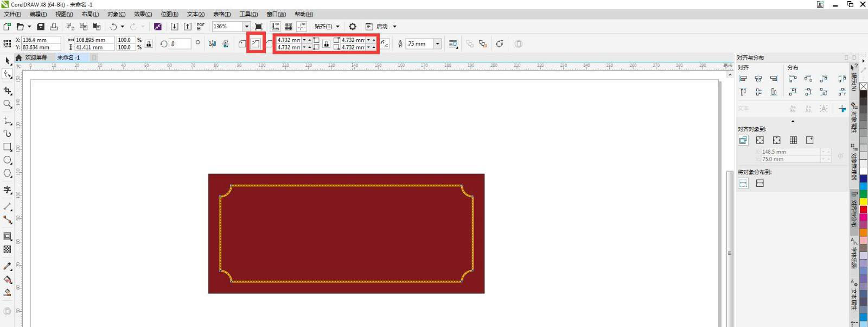This screenshot has height=327, width=868.
Task: Pick the Ellipse tool
Action: click(x=8, y=160)
